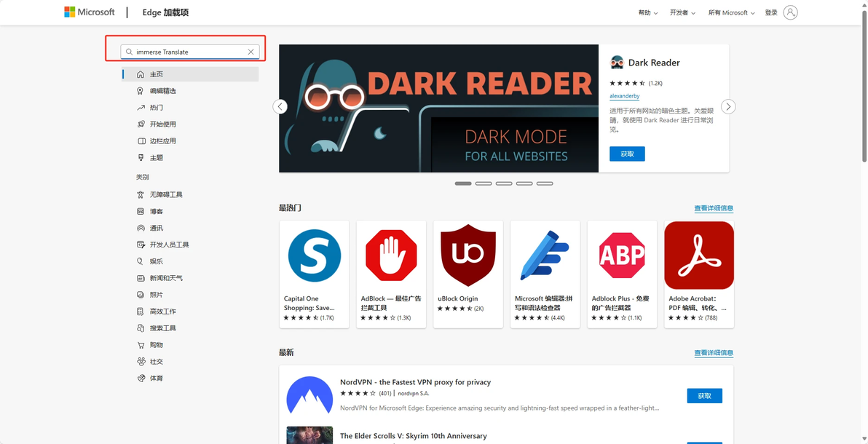Open The Elder Scrolls V: Skyrim listing
The image size is (868, 444).
click(414, 436)
